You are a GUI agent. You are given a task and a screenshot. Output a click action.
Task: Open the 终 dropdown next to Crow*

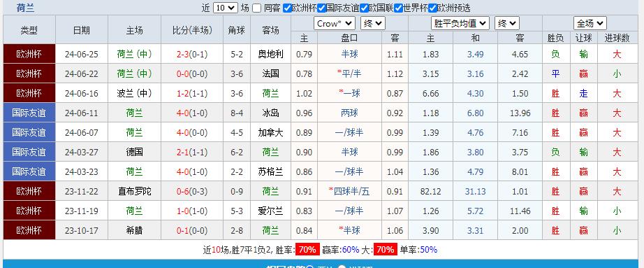(x=373, y=24)
